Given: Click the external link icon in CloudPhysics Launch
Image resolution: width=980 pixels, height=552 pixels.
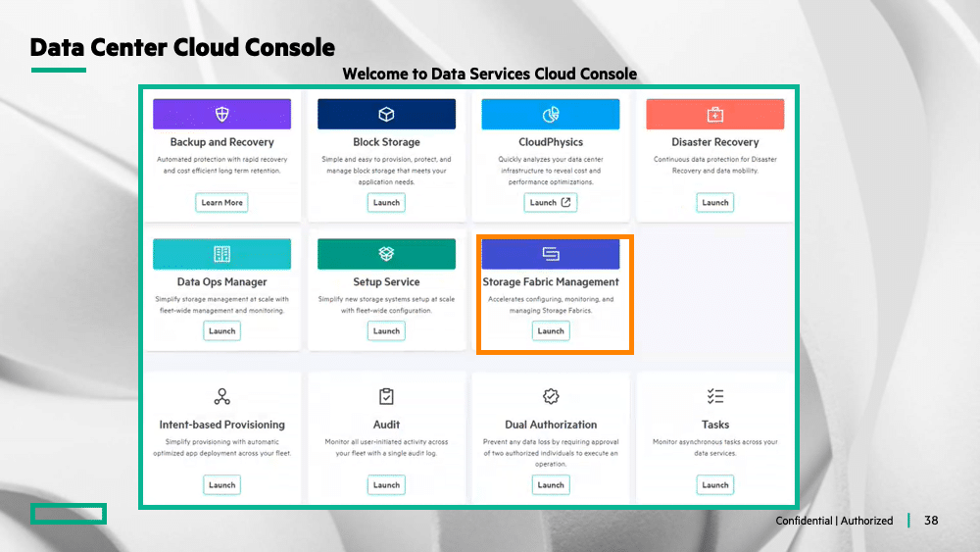Looking at the screenshot, I should tap(565, 203).
